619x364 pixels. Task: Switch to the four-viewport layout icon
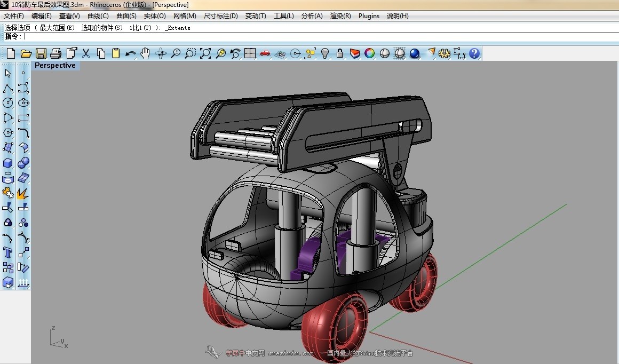tap(250, 53)
